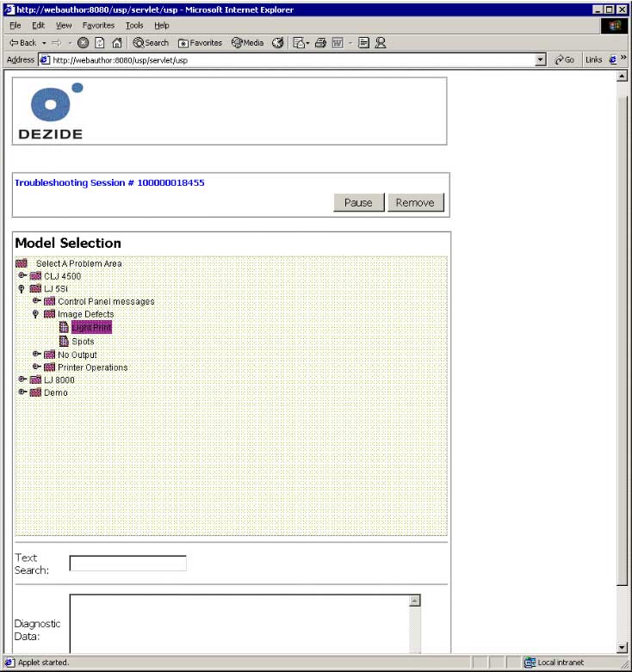This screenshot has height=672, width=632.
Task: Click the Spots document icon
Action: pyautogui.click(x=64, y=341)
